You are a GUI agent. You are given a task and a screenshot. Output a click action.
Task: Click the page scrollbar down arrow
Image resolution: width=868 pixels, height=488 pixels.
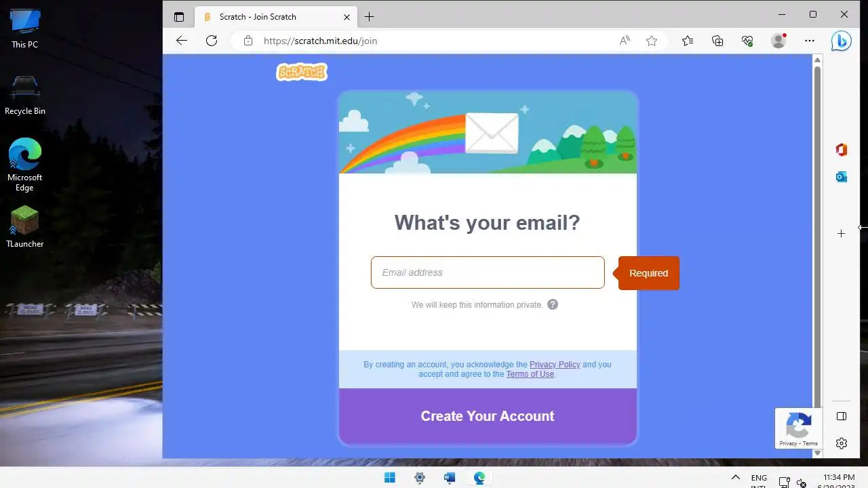tap(817, 453)
